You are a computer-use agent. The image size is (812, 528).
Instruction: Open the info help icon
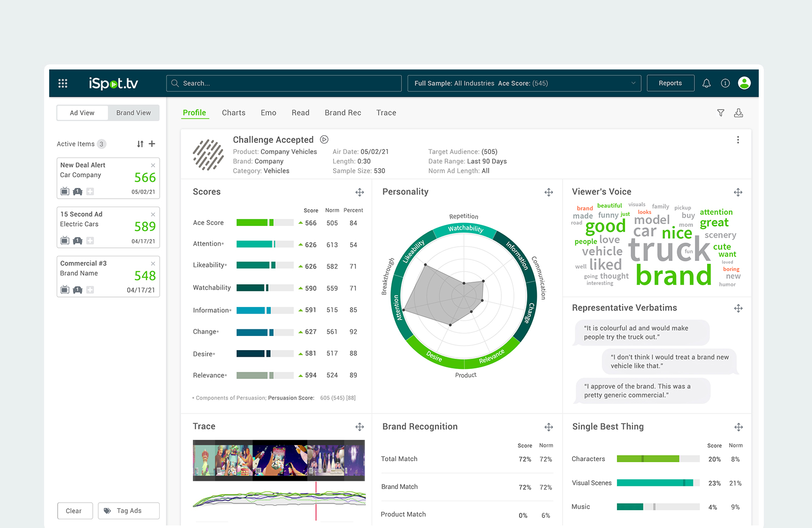[x=725, y=84]
